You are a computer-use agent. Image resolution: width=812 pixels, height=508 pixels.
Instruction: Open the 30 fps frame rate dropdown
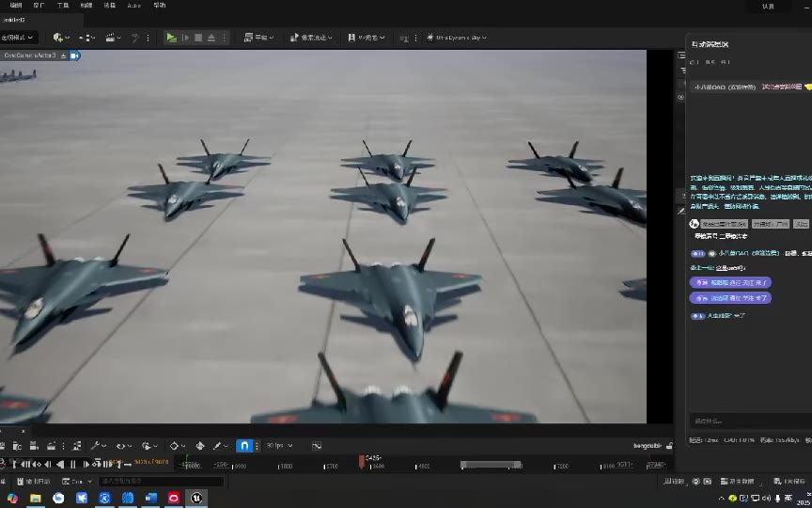279,445
